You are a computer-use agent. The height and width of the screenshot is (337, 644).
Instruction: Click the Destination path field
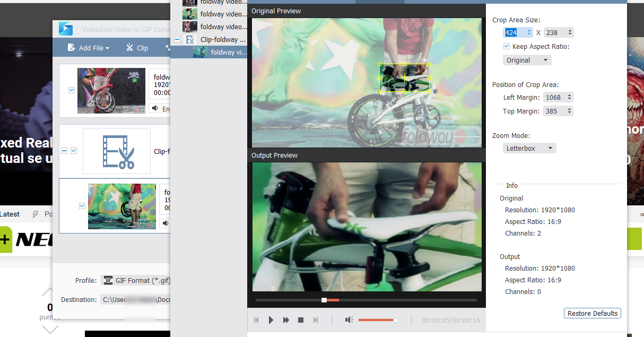click(136, 299)
